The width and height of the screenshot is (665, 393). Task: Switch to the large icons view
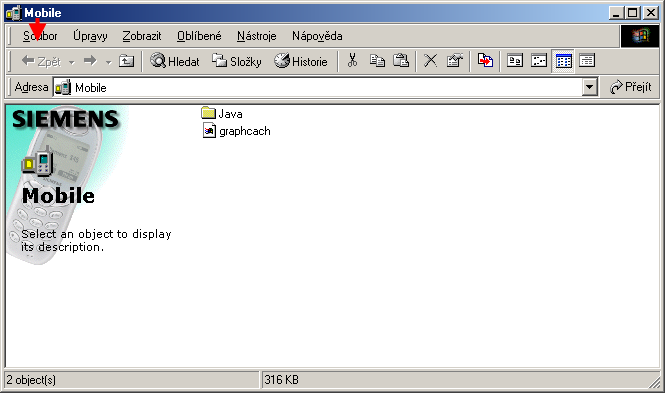tap(515, 61)
